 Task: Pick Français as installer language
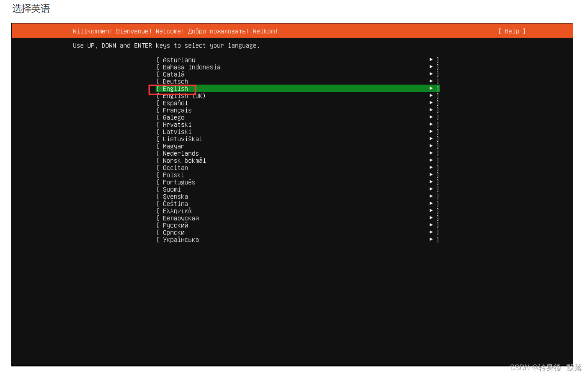pos(177,110)
